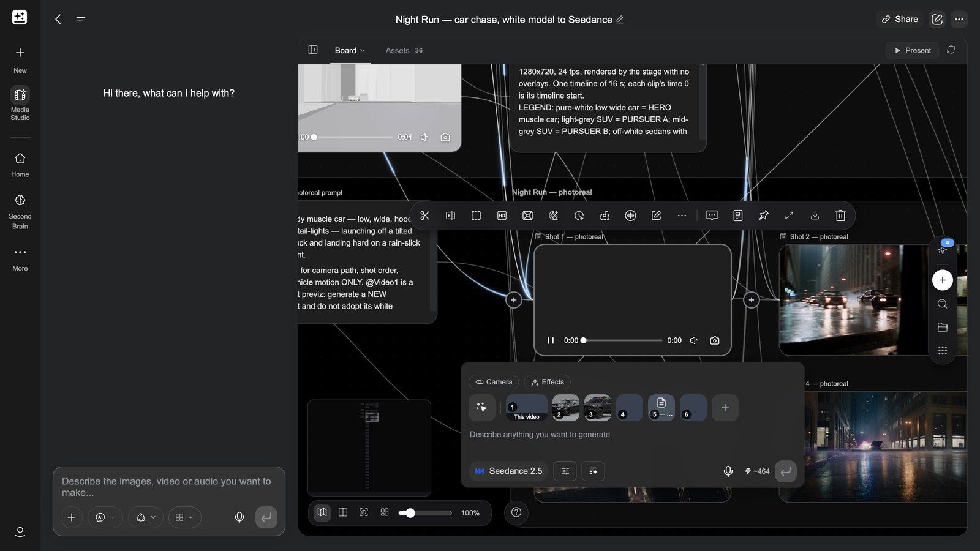
Task: Click the help question mark button
Action: [516, 512]
